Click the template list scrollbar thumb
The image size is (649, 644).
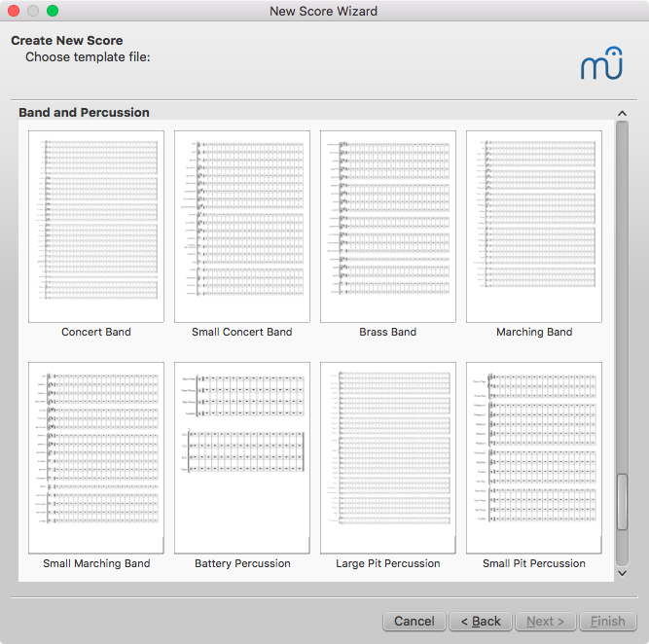[x=622, y=502]
